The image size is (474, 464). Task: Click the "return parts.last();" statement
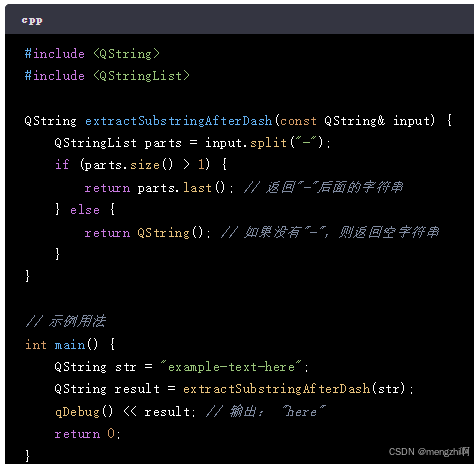(159, 188)
